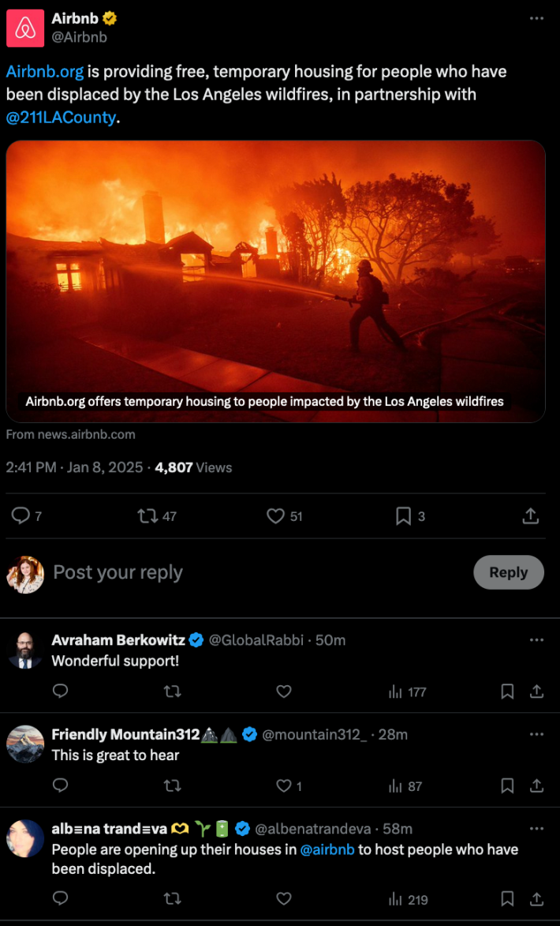Bookmark Friendly Mountain312's reply
The height and width of the screenshot is (926, 560).
tap(507, 786)
